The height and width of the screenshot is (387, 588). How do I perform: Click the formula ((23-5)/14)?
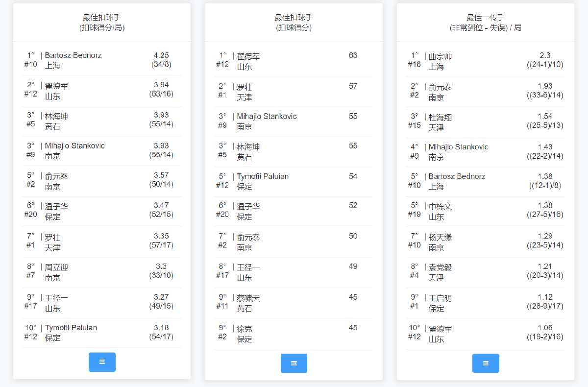[x=545, y=245]
